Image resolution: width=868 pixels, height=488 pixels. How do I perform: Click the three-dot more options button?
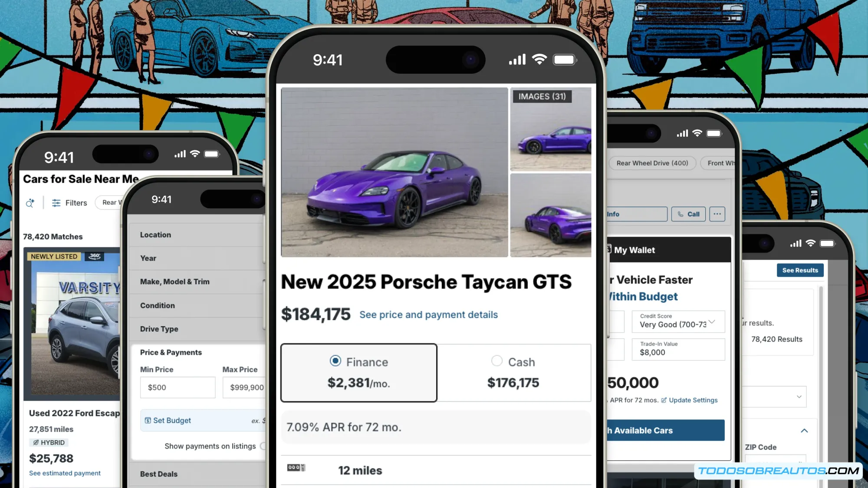[x=717, y=214]
